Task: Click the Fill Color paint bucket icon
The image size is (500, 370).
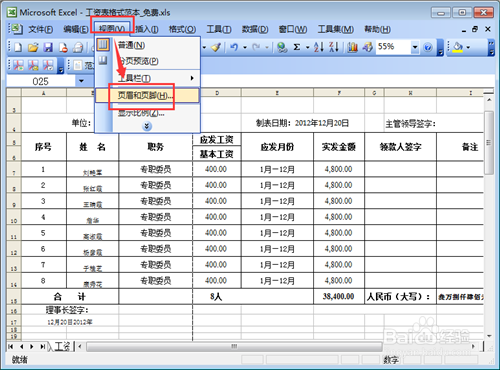Action: pyautogui.click(x=458, y=47)
